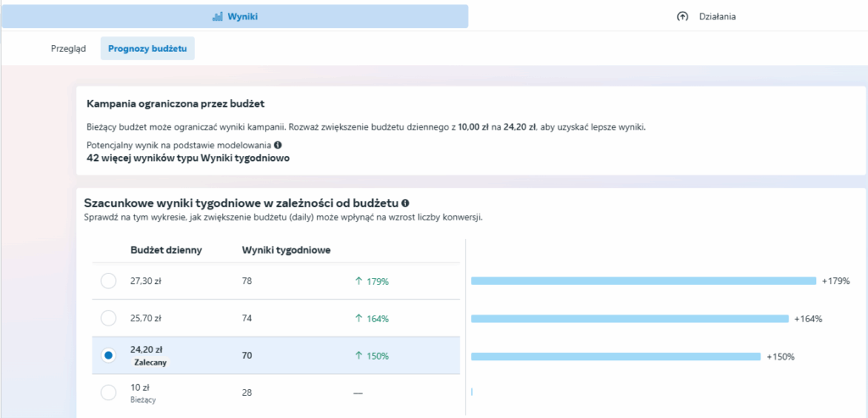The image size is (868, 418).
Task: Click the Zalecany badge label
Action: (x=149, y=362)
